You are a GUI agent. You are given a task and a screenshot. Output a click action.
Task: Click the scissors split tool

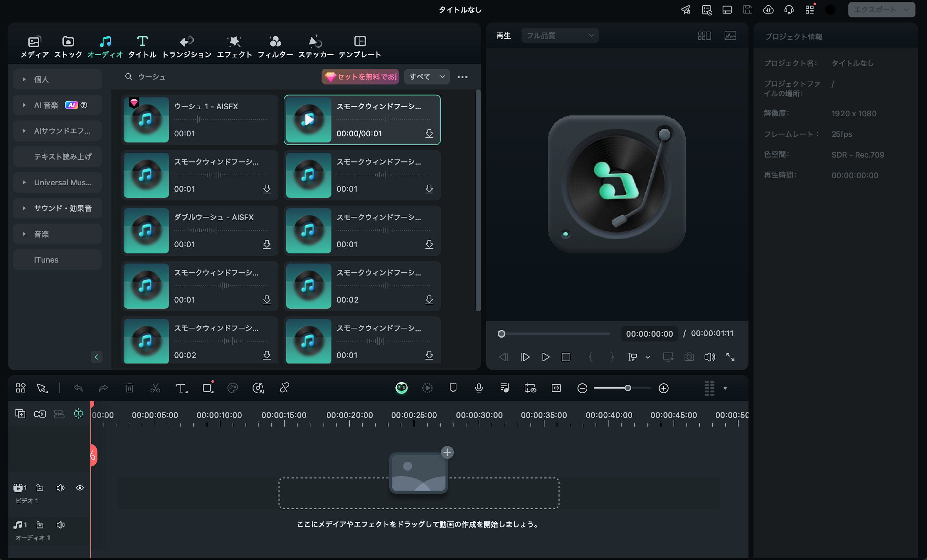point(155,388)
